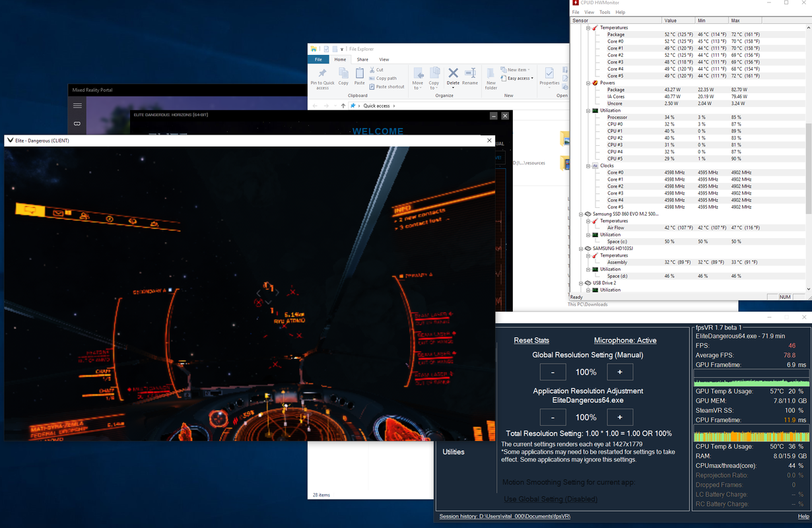Click Paste shortcut in the Clipboard group
812x528 pixels.
(x=387, y=86)
